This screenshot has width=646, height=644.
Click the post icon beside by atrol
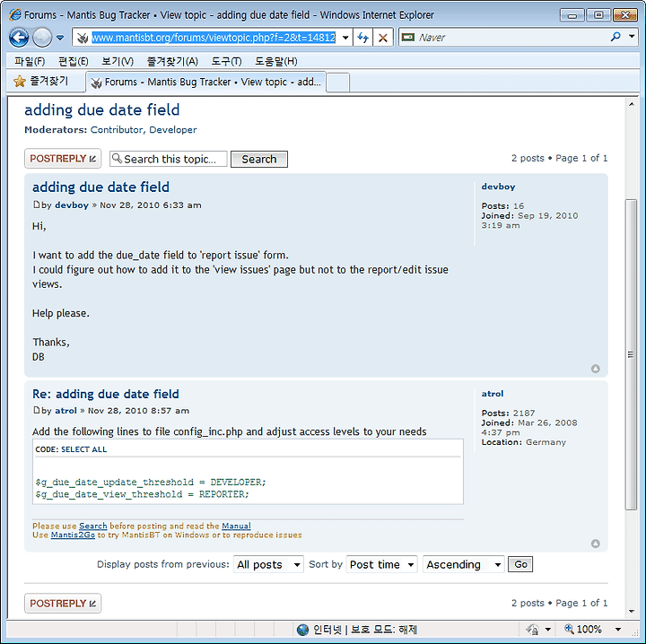(36, 410)
